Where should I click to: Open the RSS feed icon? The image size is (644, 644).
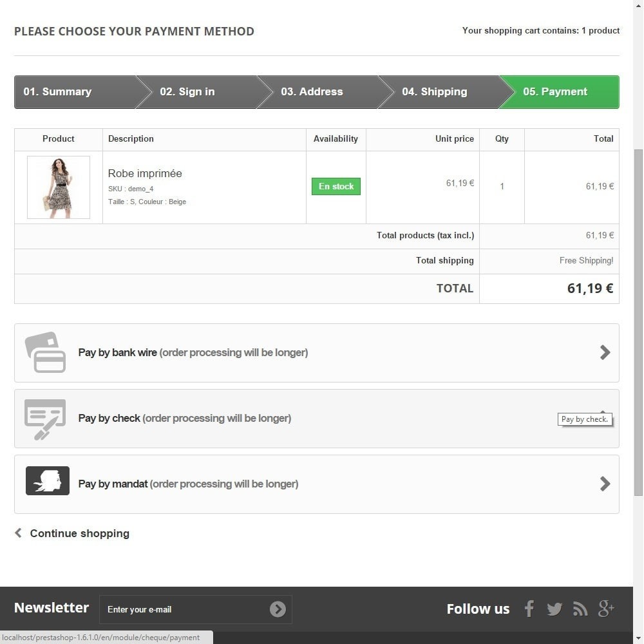point(580,609)
